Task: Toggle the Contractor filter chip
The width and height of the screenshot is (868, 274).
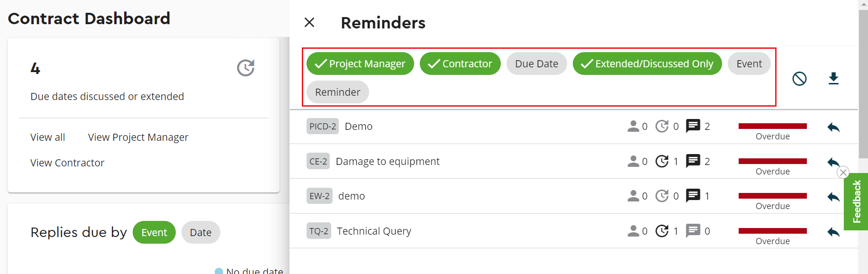Action: coord(460,64)
